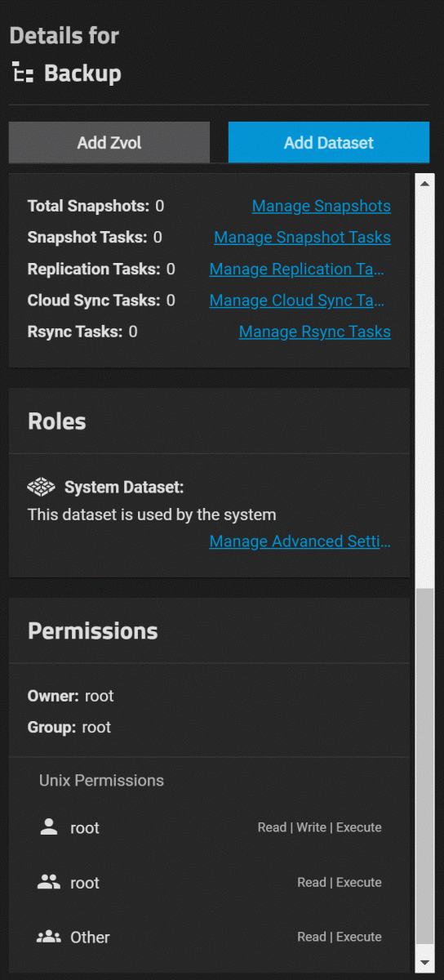Click the root owner user icon
The image size is (444, 980).
49,826
